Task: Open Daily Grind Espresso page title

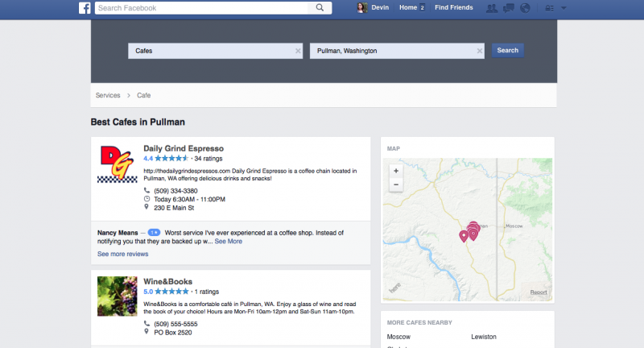Action: point(183,148)
